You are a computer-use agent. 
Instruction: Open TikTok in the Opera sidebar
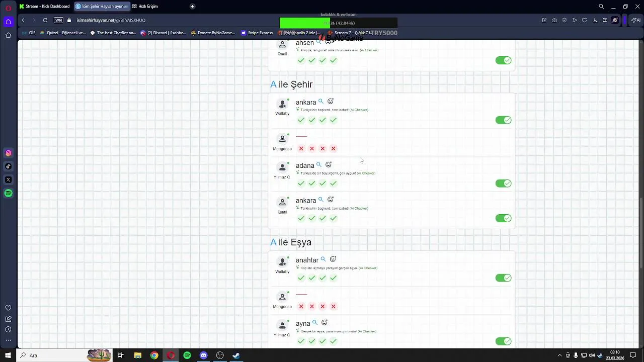point(8,166)
